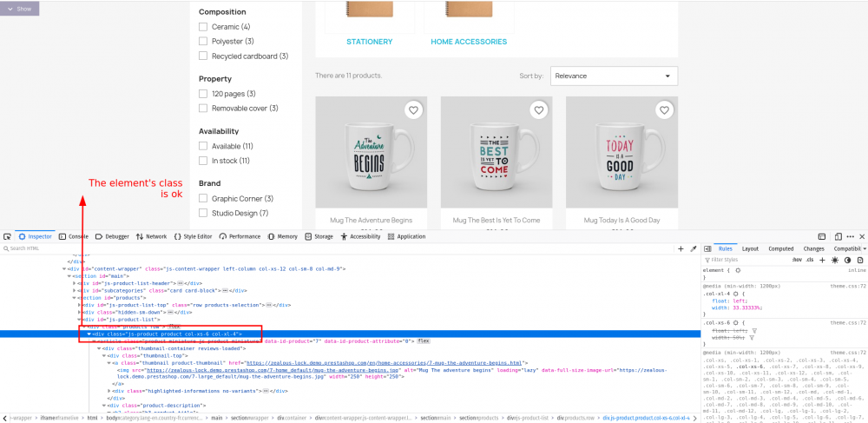The width and height of the screenshot is (868, 423).
Task: Open the HOME ACCESSORIES subcategory link
Action: [x=469, y=42]
